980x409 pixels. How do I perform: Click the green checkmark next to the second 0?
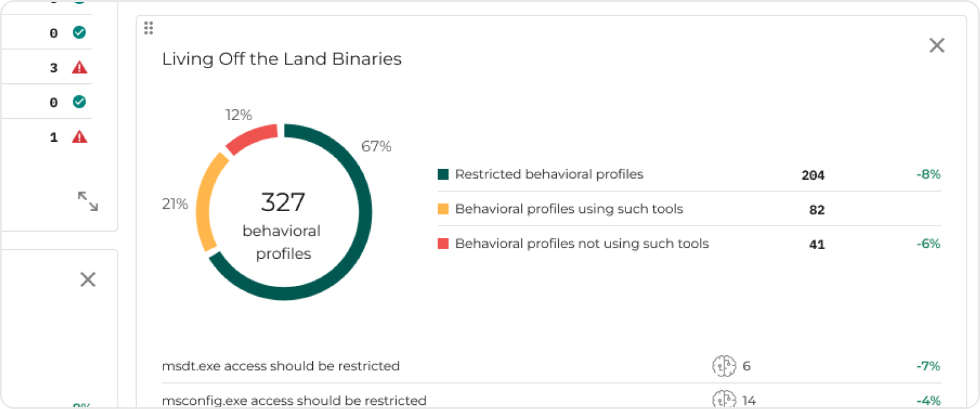tap(79, 101)
